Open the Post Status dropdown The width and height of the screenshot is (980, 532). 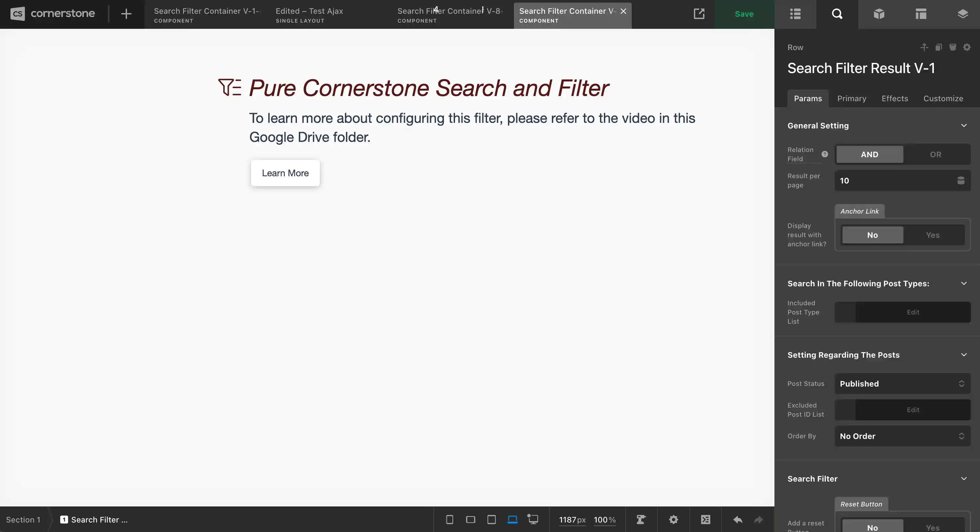902,384
